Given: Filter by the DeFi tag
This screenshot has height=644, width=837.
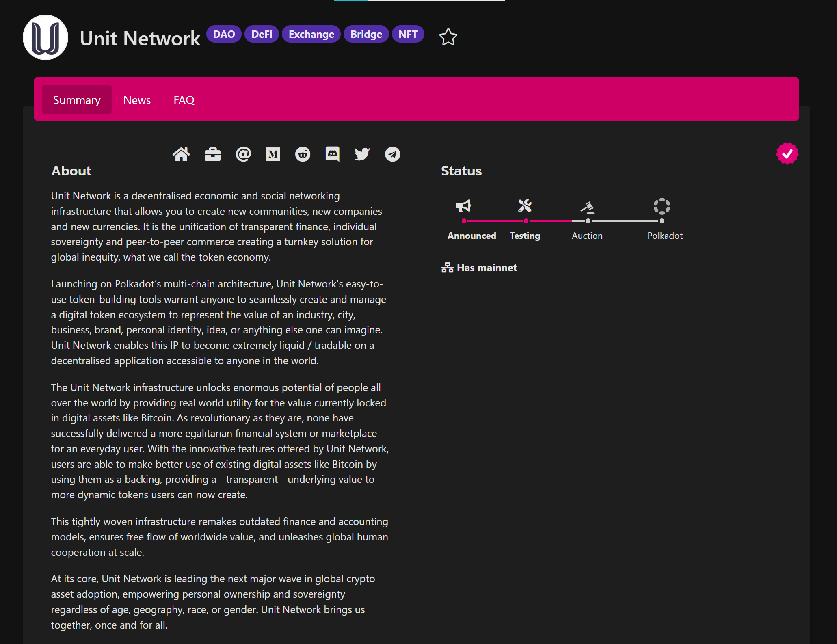Looking at the screenshot, I should coord(262,34).
